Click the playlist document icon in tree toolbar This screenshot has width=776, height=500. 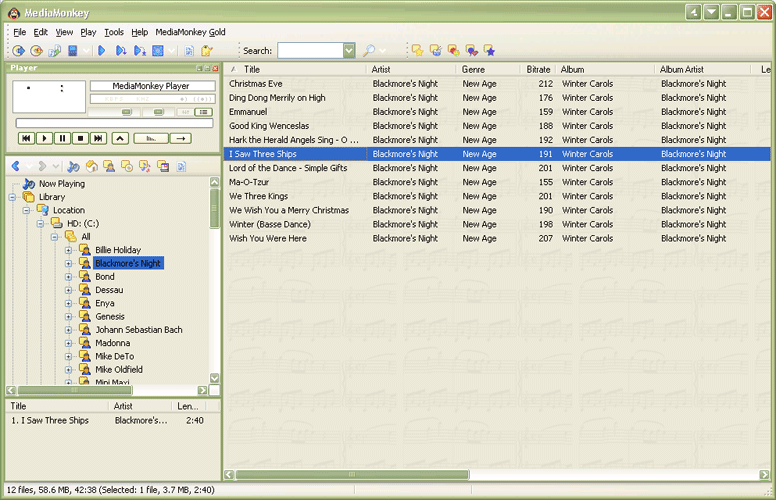click(181, 166)
